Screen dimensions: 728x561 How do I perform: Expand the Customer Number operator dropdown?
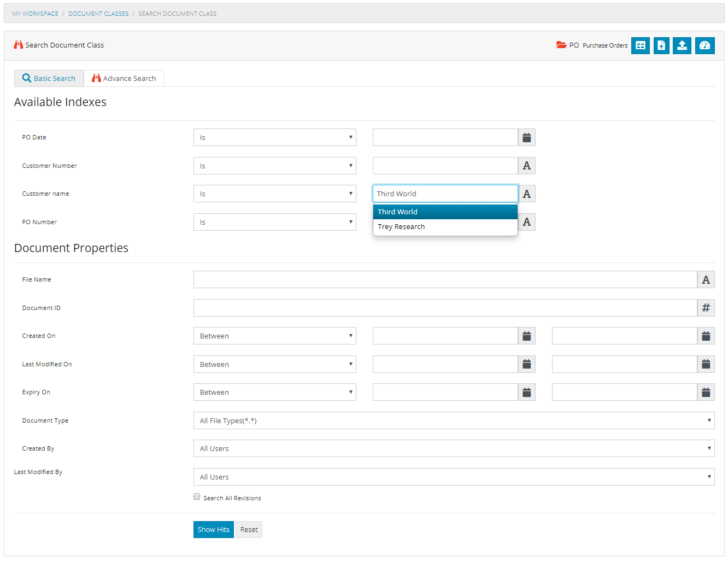[x=274, y=166]
